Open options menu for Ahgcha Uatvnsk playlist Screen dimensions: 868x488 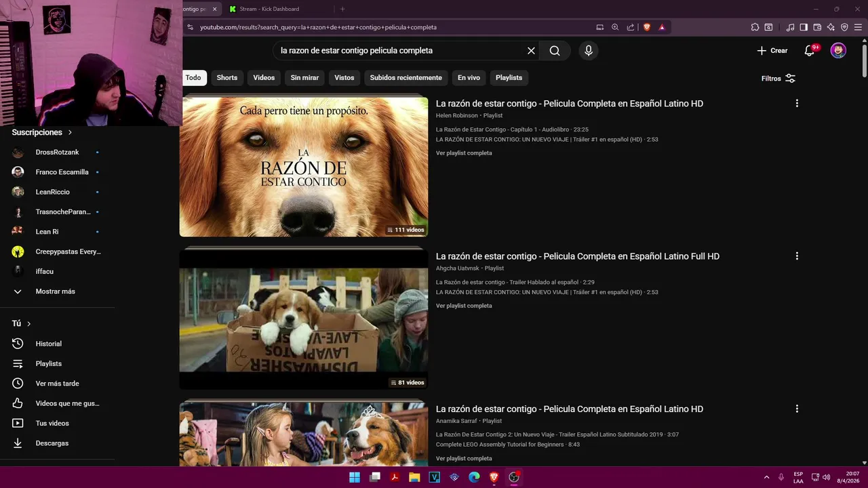pos(797,256)
